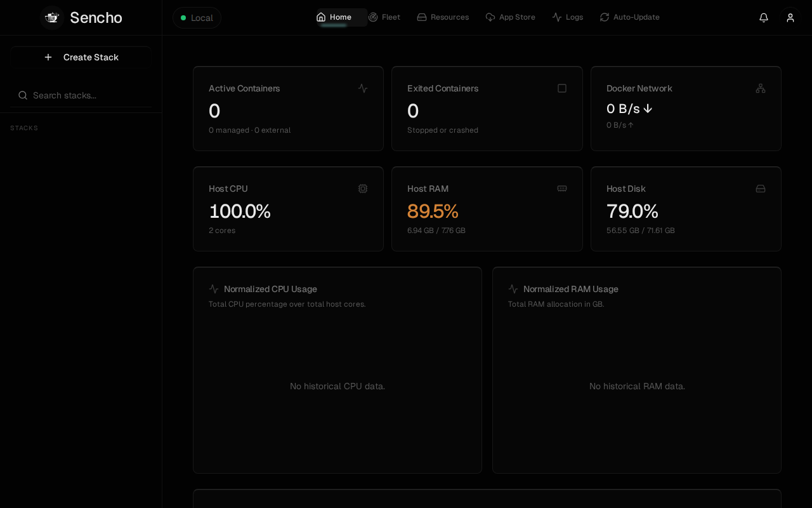The width and height of the screenshot is (812, 508).
Task: Click the Host Disk drive icon
Action: [x=761, y=189]
